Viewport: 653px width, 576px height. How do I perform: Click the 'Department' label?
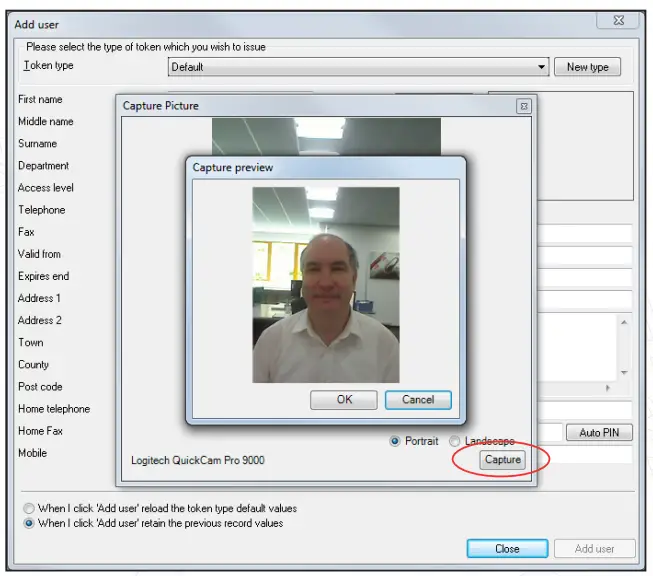[x=43, y=166]
